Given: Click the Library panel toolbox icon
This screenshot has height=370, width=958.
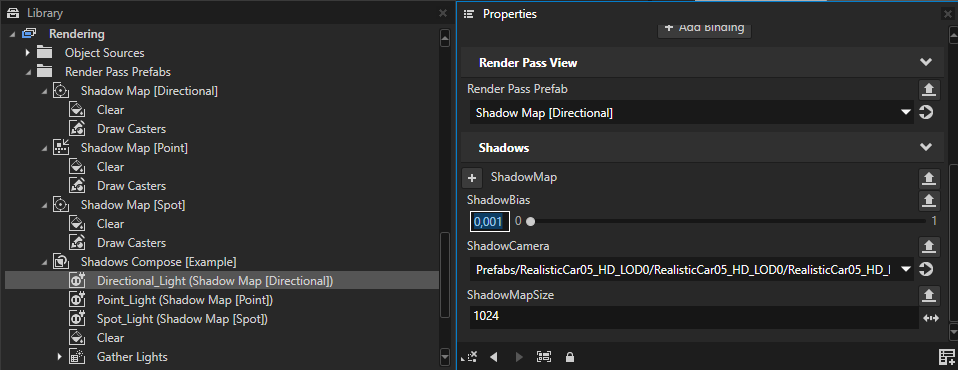Looking at the screenshot, I should point(13,13).
